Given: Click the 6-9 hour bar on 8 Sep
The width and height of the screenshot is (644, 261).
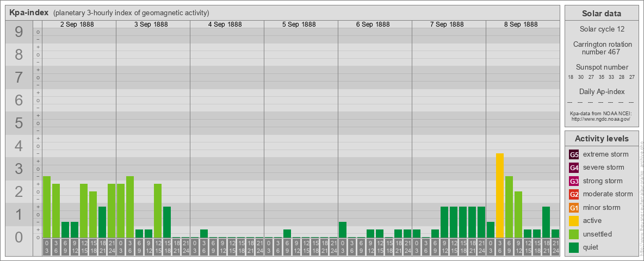Looking at the screenshot, I should coord(509,207).
